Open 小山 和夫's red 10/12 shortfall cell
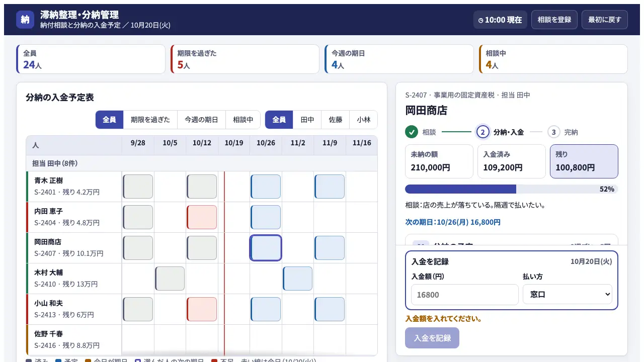 tap(202, 309)
